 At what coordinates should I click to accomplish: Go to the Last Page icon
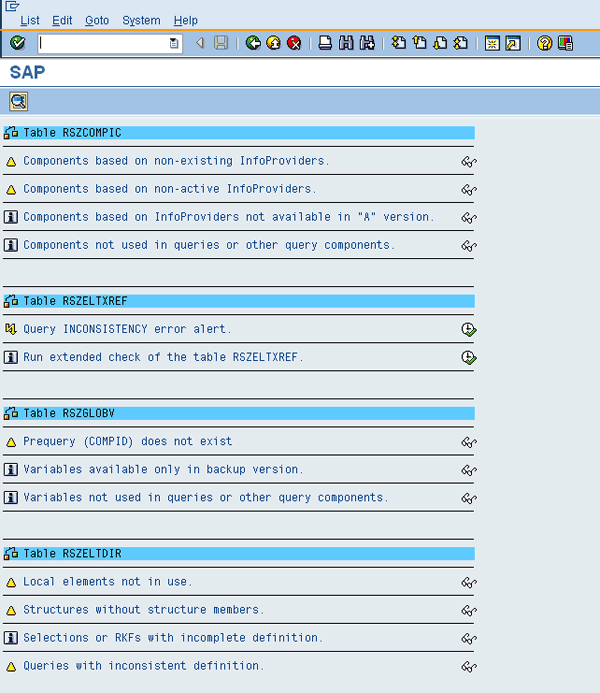click(460, 43)
